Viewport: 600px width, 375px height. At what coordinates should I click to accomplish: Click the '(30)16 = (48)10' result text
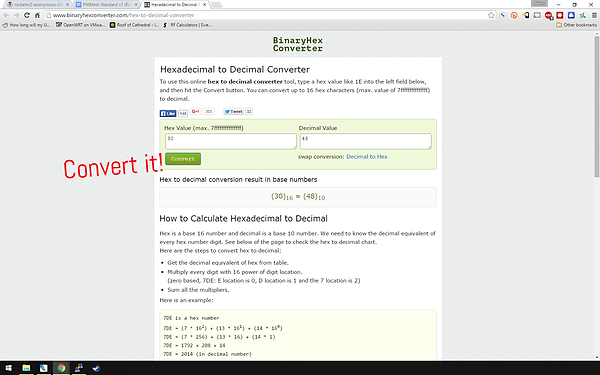point(298,197)
